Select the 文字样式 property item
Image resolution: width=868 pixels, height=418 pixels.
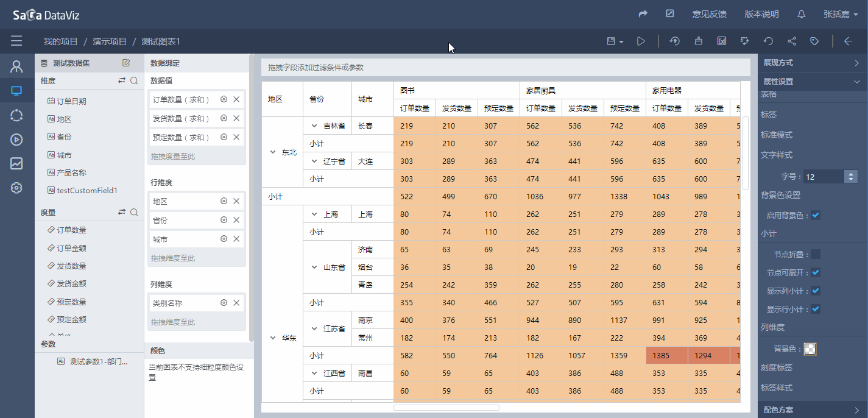777,155
